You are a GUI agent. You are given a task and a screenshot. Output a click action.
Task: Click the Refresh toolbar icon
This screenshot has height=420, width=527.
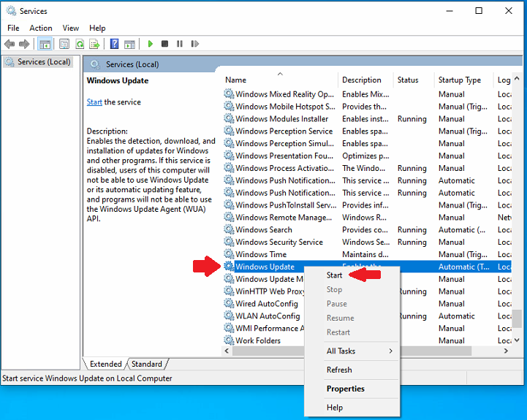tap(80, 44)
